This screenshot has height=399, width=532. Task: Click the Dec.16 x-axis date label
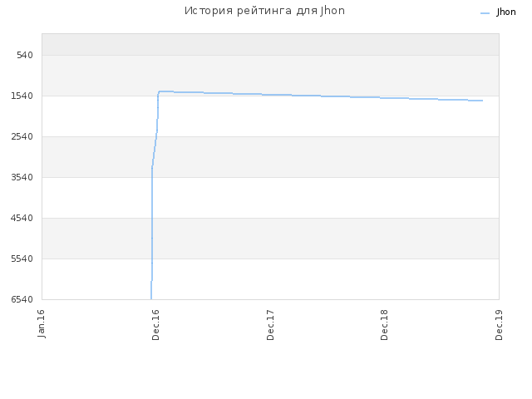pyautogui.click(x=155, y=325)
